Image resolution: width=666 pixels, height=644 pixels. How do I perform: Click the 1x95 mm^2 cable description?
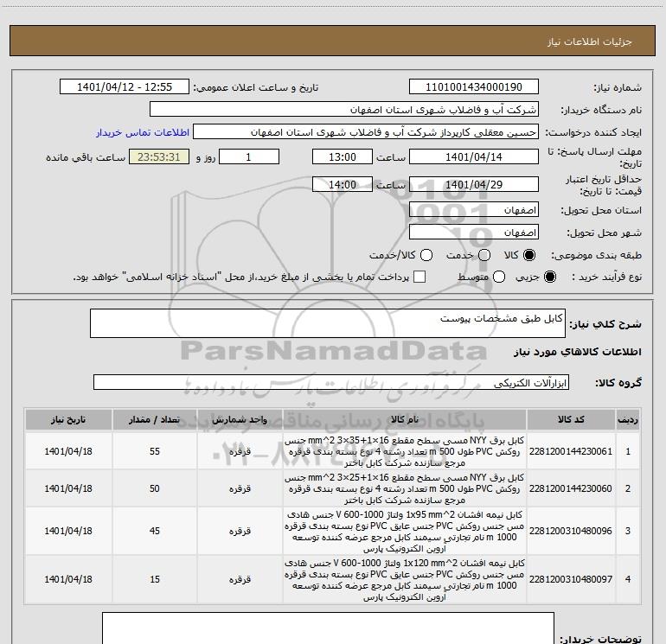[405, 531]
